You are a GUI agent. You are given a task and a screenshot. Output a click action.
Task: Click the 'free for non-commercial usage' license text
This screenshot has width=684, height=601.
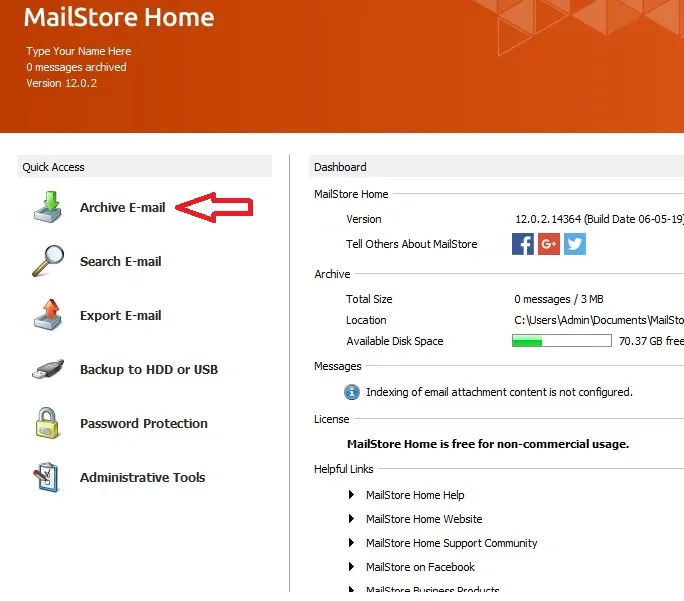(488, 444)
